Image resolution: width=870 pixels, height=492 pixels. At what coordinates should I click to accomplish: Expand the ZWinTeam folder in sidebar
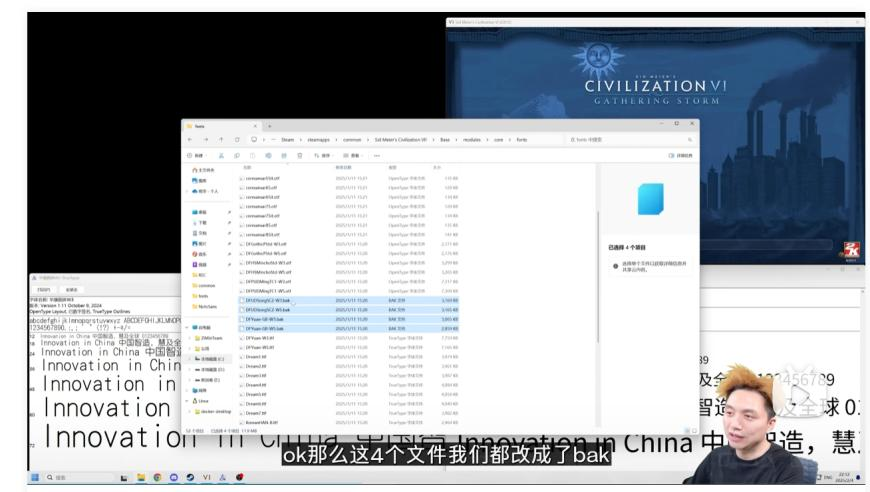(x=191, y=338)
